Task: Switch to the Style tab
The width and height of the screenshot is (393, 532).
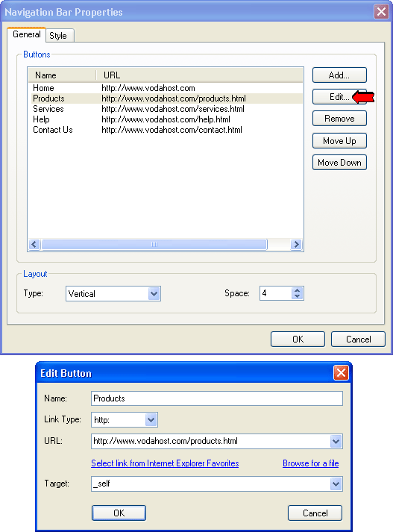Action: [60, 36]
